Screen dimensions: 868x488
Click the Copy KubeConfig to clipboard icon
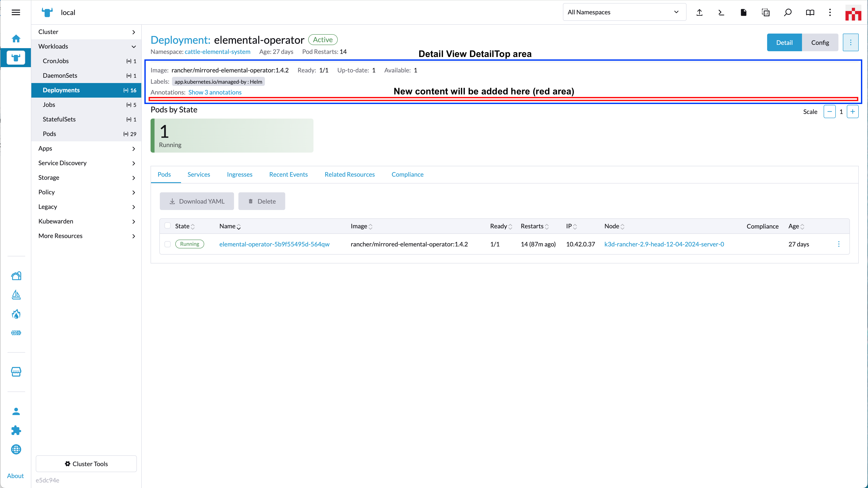click(766, 12)
